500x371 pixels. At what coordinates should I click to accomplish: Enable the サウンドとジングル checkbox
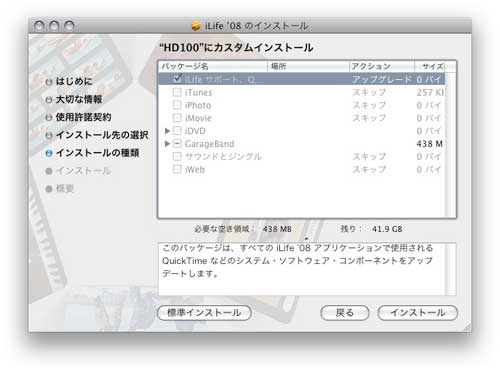tap(177, 156)
